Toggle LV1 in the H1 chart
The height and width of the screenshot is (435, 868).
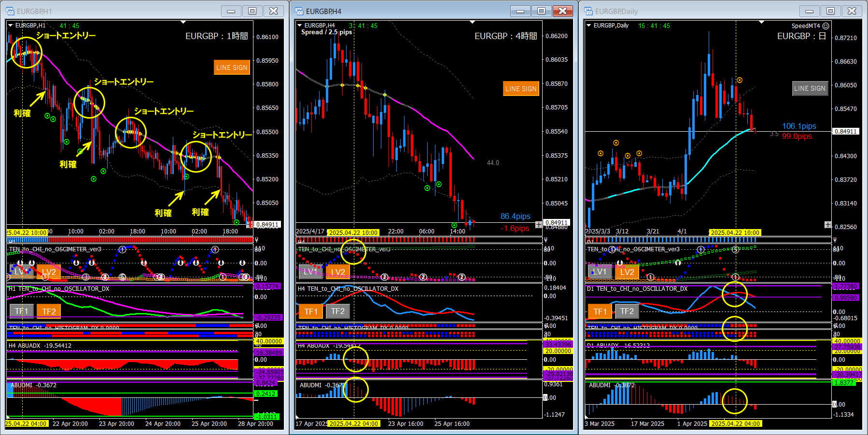[22, 272]
